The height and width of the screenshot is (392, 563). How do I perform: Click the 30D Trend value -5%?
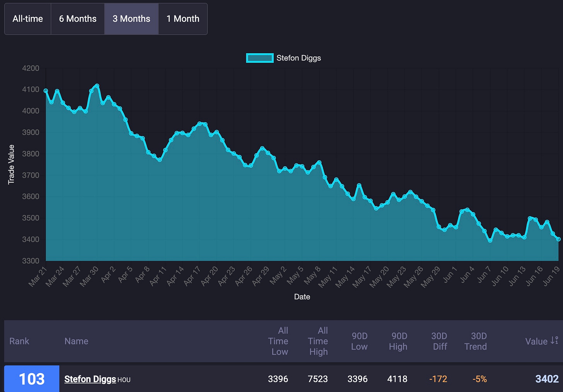(x=479, y=379)
